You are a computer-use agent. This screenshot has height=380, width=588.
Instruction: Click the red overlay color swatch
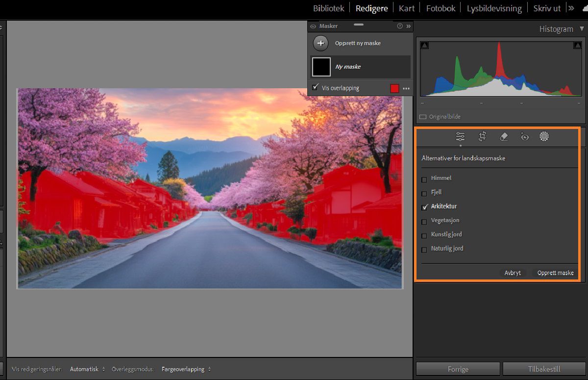[394, 88]
